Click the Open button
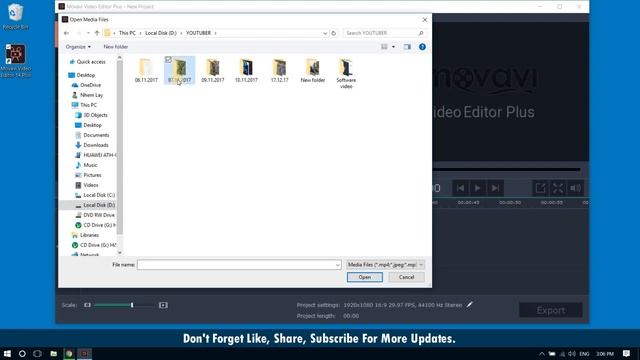Screen dimensions: 640x360 pyautogui.click(x=364, y=277)
